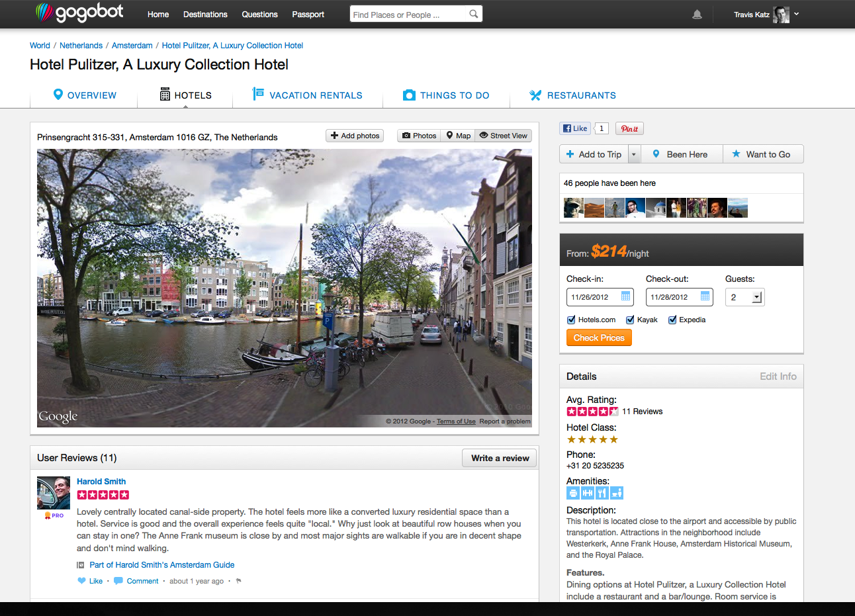This screenshot has width=855, height=616.
Task: Open check-out calendar icon
Action: click(705, 296)
